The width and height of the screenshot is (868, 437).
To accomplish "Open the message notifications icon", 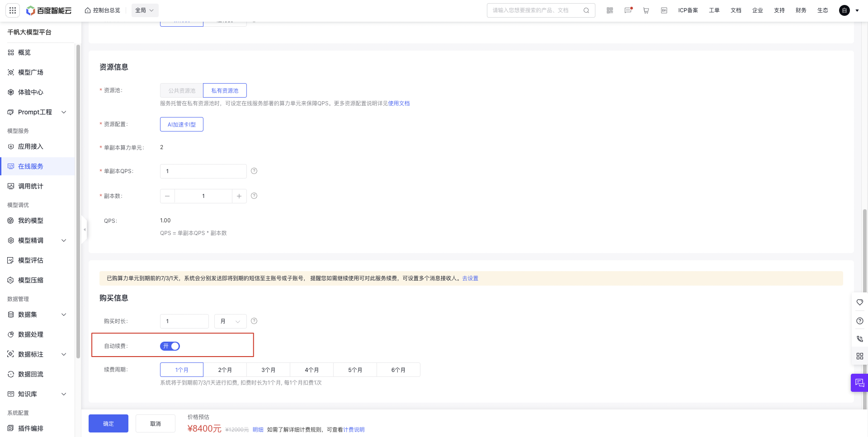I will click(628, 10).
